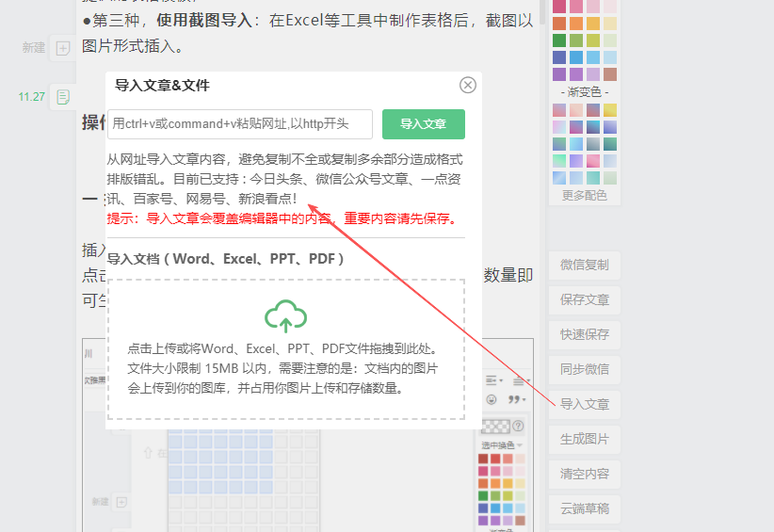Open the quotation marks dropdown
Viewport: 774px width, 532px height.
[515, 400]
